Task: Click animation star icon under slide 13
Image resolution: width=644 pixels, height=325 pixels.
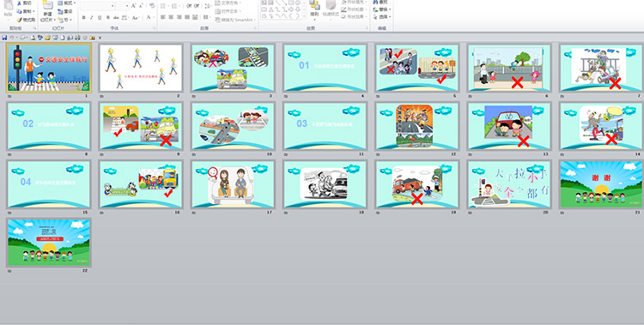Action: [x=470, y=153]
